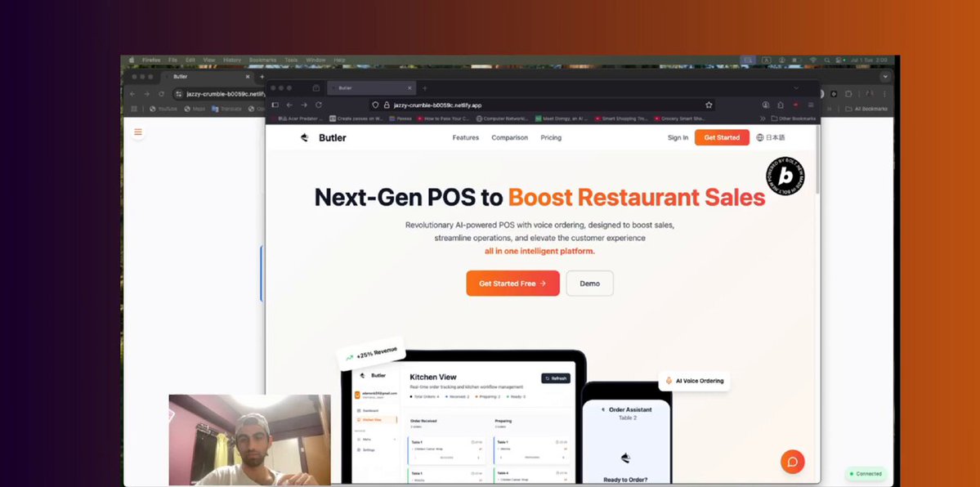Click the 'AI Voice Ordering' badge

tap(695, 381)
